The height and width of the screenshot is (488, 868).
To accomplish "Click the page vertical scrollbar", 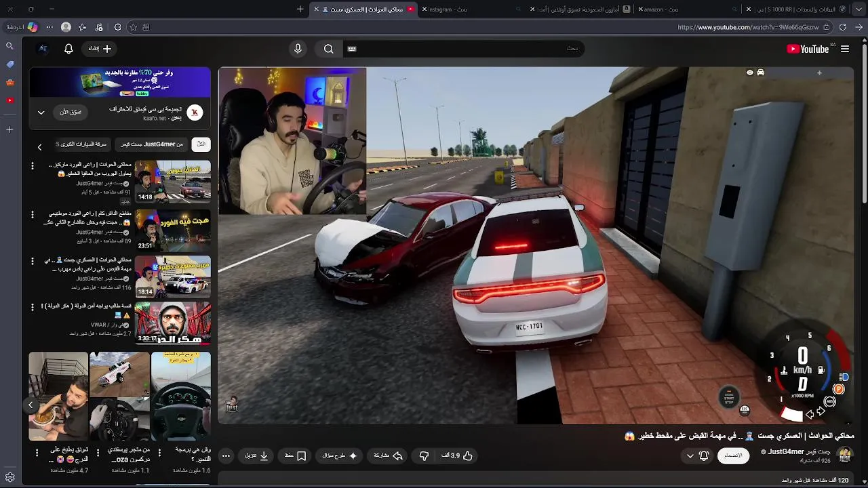I will point(864,122).
